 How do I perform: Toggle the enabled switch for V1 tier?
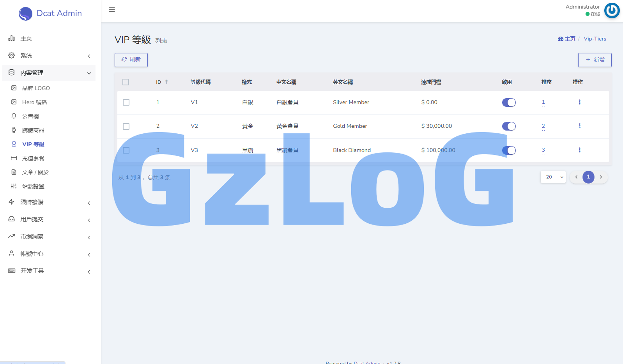click(x=509, y=102)
